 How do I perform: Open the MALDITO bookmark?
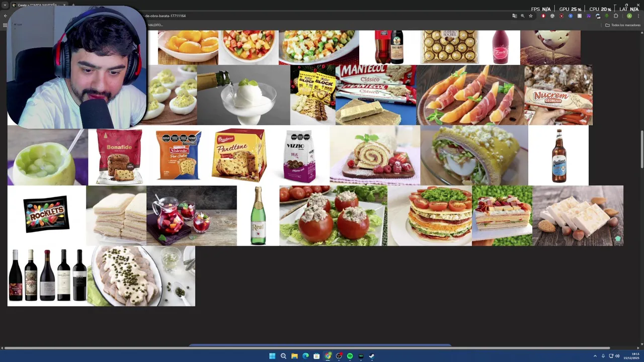155,25
